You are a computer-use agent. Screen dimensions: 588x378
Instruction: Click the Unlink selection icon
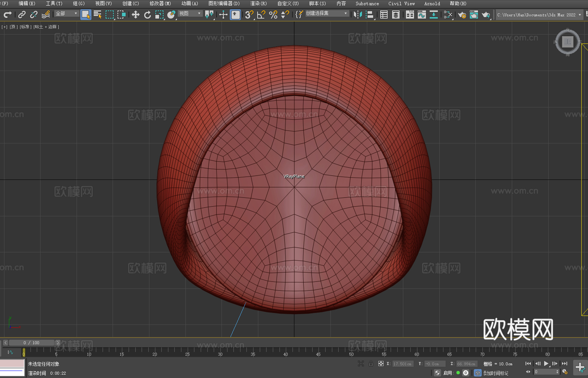point(34,14)
